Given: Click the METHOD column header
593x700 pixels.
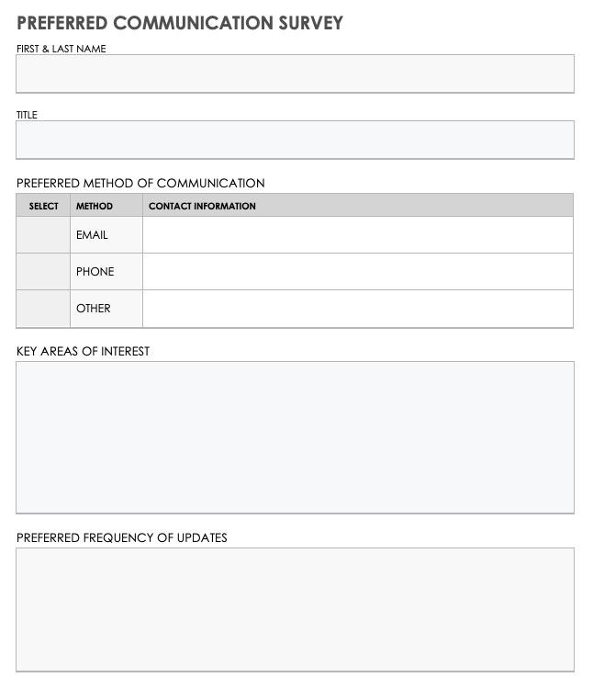Looking at the screenshot, I should 95,206.
